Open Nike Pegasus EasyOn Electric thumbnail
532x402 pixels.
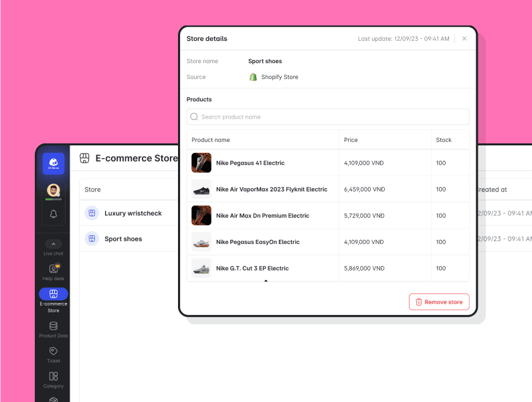(201, 242)
